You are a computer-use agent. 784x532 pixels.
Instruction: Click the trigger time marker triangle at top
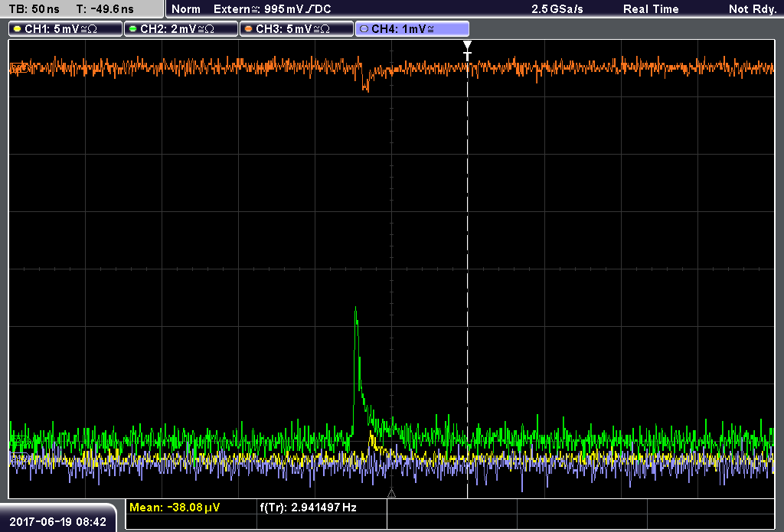pyautogui.click(x=467, y=45)
